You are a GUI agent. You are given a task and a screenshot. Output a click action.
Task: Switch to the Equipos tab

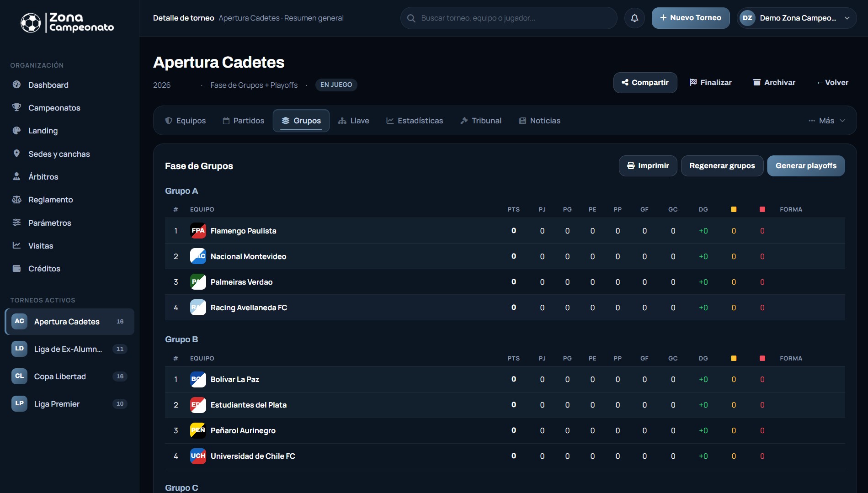tap(186, 121)
